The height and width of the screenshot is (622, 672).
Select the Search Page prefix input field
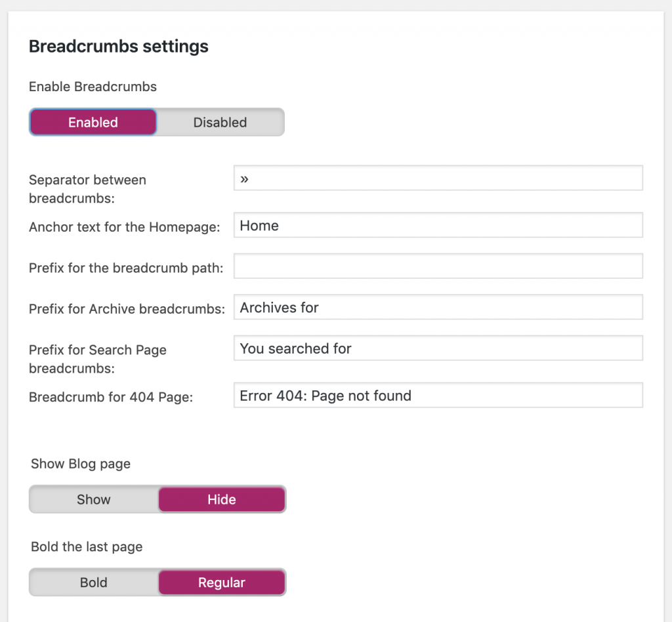438,348
